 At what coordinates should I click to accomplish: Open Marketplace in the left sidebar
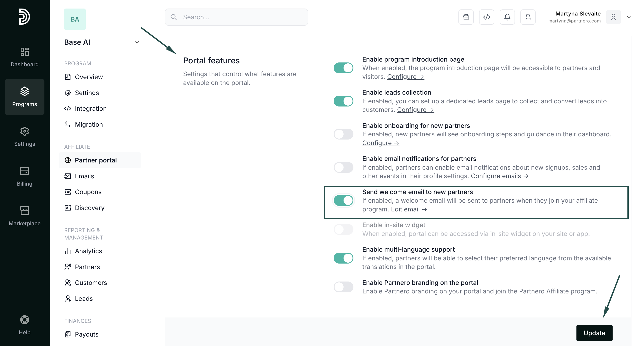[x=24, y=216]
